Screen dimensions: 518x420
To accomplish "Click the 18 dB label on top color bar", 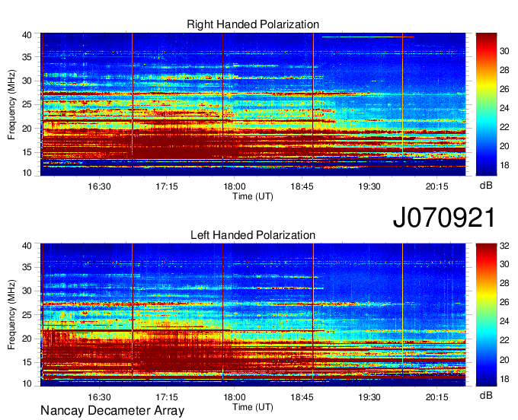I will click(504, 165).
